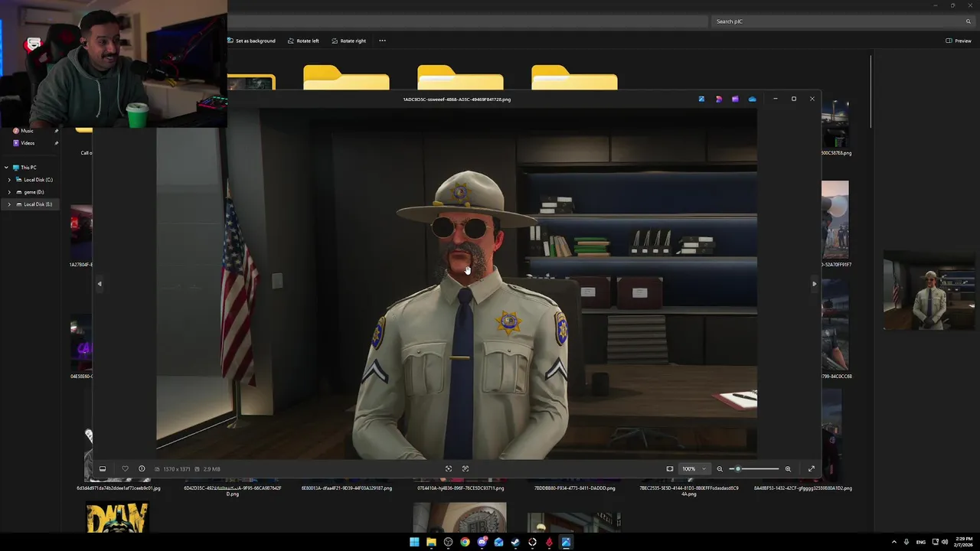Go to the previous photo arrow
Screen dimensions: 980x551
[x=99, y=284]
